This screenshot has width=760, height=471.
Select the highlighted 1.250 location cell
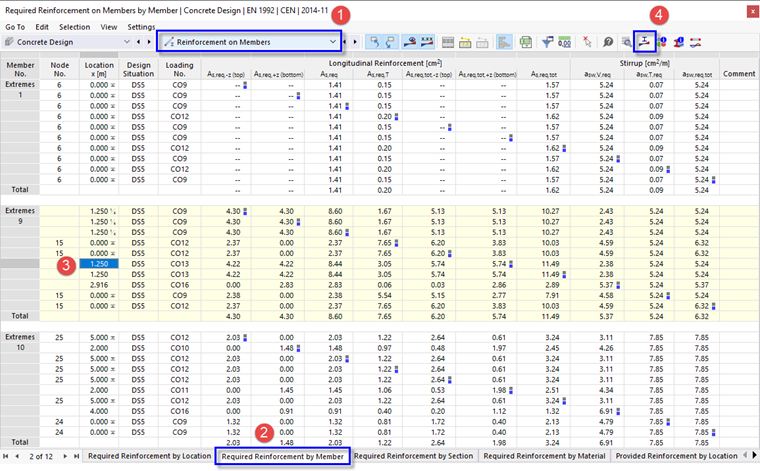[x=99, y=265]
